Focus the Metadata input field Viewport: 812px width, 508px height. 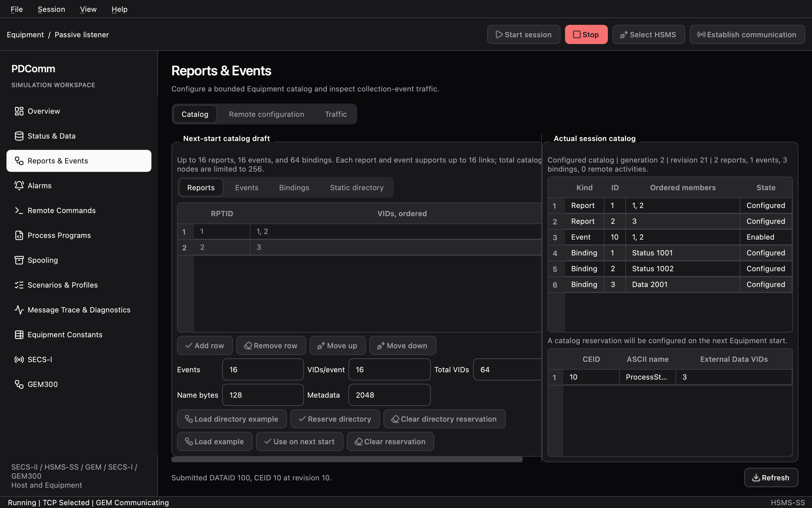click(389, 395)
